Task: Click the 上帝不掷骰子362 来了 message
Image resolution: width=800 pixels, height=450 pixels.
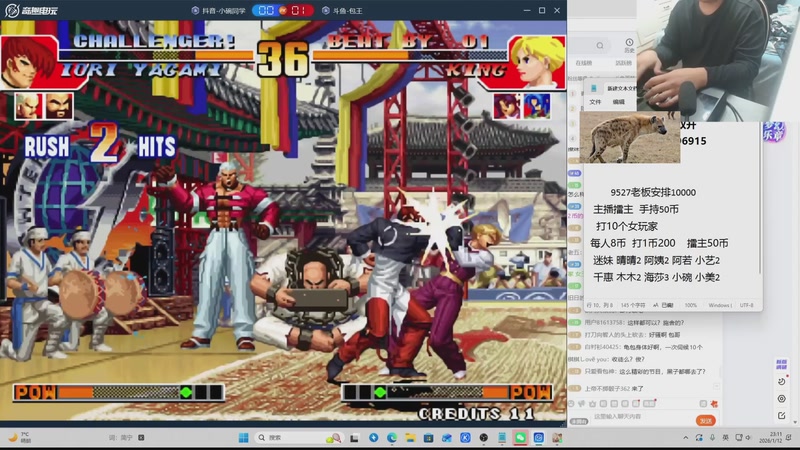Action: pos(614,389)
